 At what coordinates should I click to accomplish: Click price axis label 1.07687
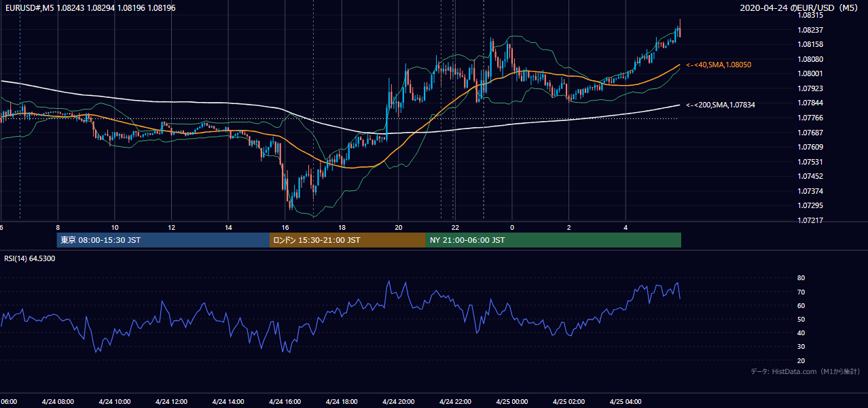811,133
